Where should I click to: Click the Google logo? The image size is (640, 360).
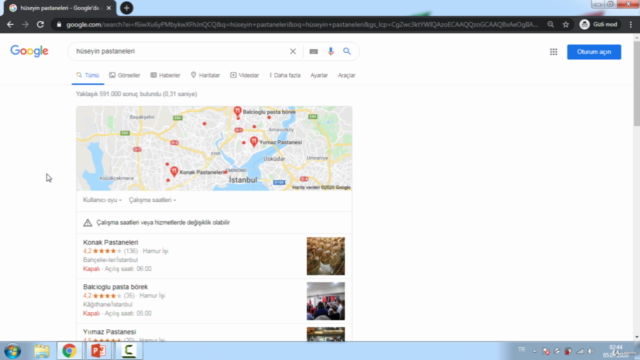pos(29,51)
